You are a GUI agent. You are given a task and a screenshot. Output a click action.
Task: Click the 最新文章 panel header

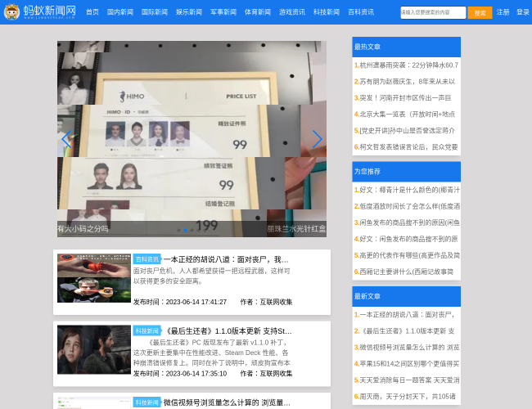(x=407, y=296)
